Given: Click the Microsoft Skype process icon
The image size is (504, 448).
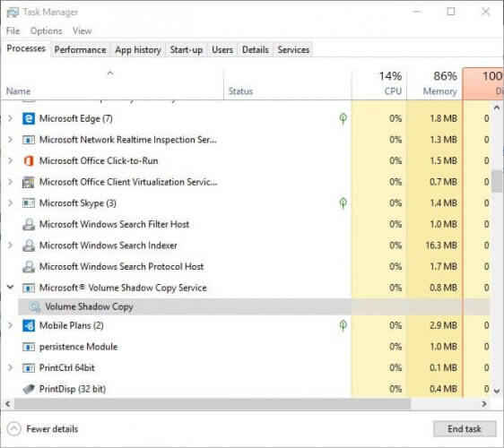Looking at the screenshot, I should (x=29, y=203).
